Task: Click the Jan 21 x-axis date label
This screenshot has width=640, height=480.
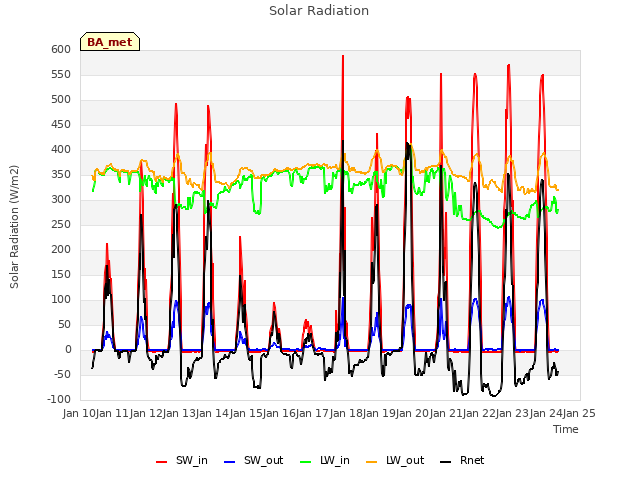Action: point(446,414)
